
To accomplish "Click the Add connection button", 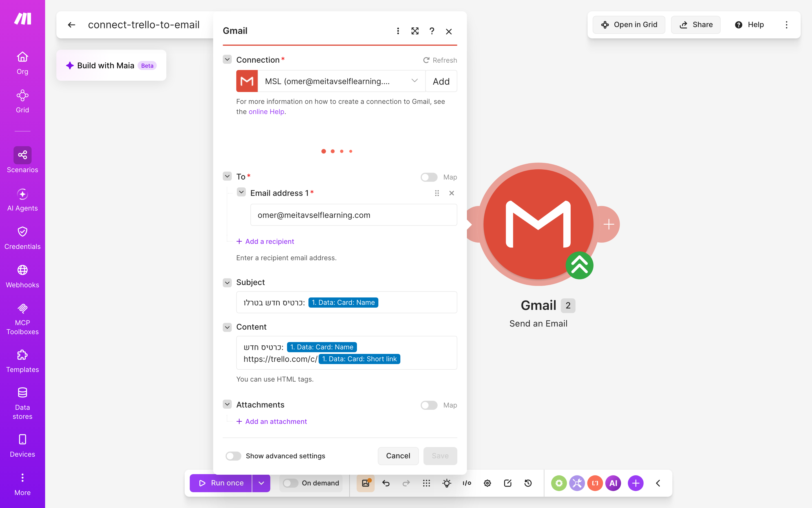I will tap(441, 81).
